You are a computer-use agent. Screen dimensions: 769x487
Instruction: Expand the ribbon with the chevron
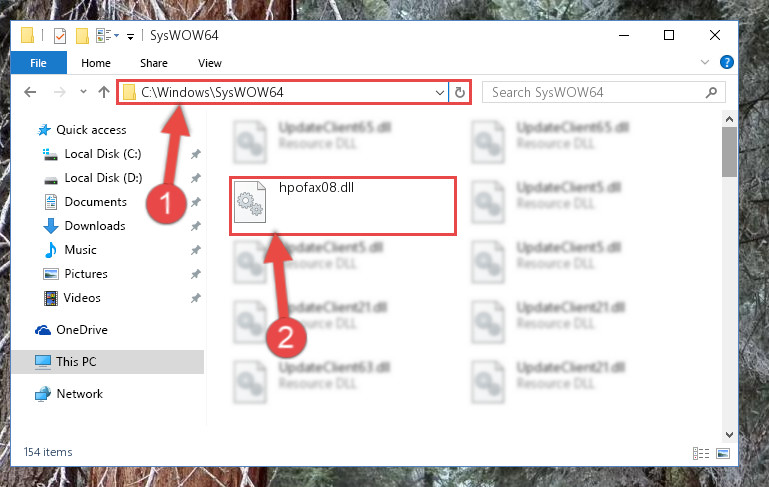pyautogui.click(x=705, y=62)
